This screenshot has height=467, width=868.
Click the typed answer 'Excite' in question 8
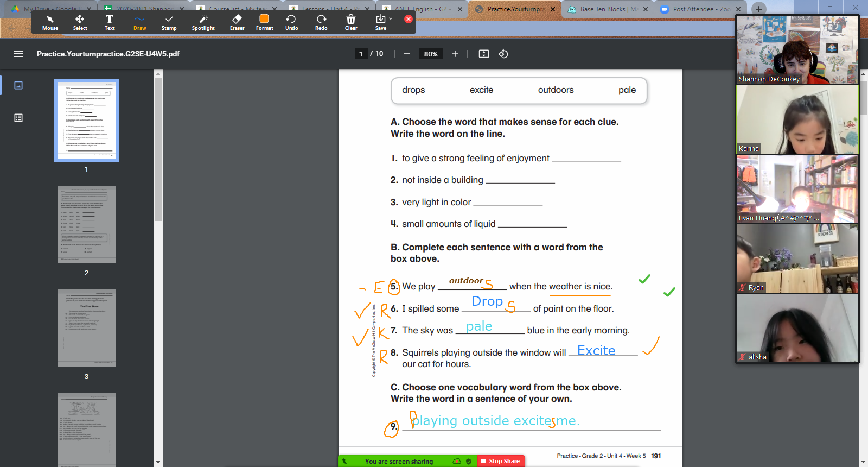[x=596, y=351]
